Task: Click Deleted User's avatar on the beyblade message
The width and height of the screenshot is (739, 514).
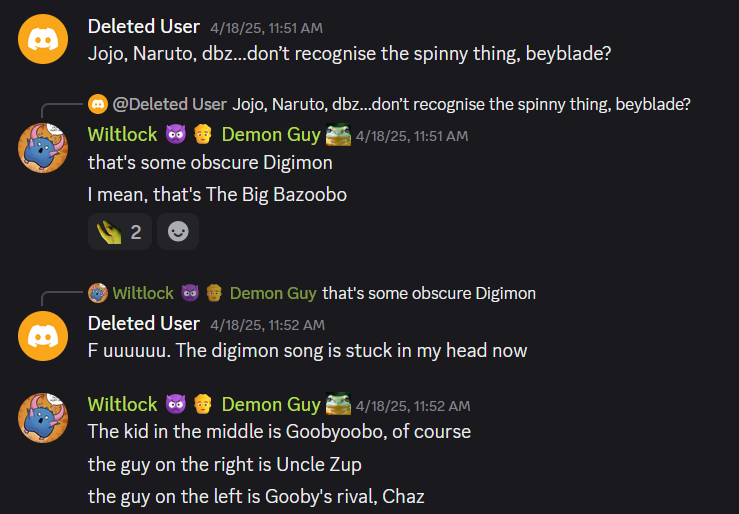Action: pyautogui.click(x=43, y=39)
